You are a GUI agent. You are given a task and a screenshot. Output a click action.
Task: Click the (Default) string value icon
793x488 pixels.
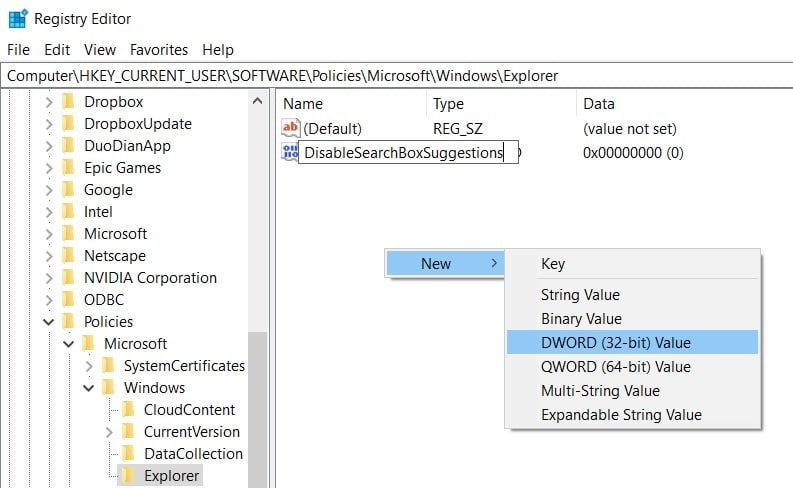(x=290, y=128)
